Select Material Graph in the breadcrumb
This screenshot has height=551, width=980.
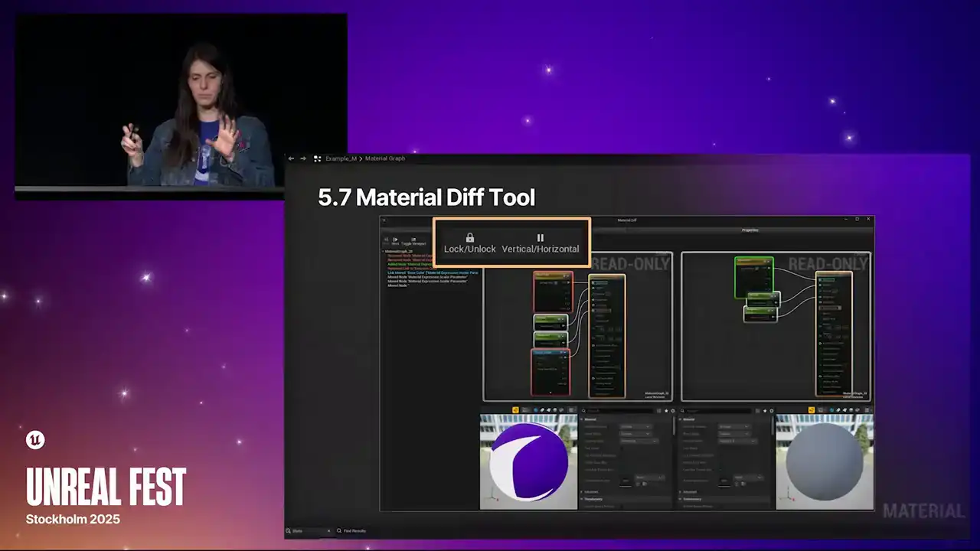click(x=385, y=158)
